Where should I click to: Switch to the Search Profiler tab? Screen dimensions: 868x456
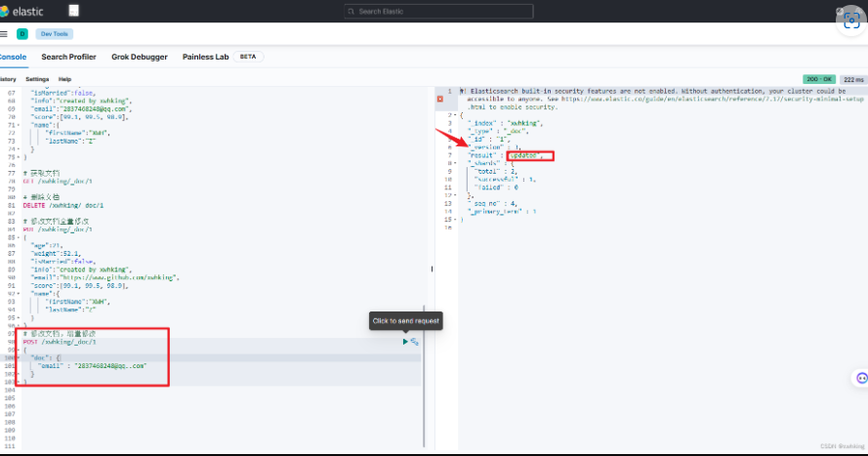(68, 57)
